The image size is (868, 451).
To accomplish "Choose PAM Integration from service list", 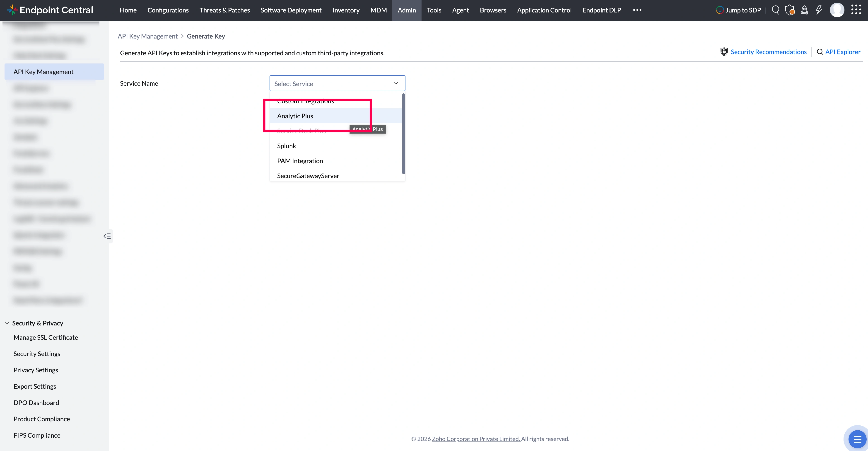I will pos(336,161).
